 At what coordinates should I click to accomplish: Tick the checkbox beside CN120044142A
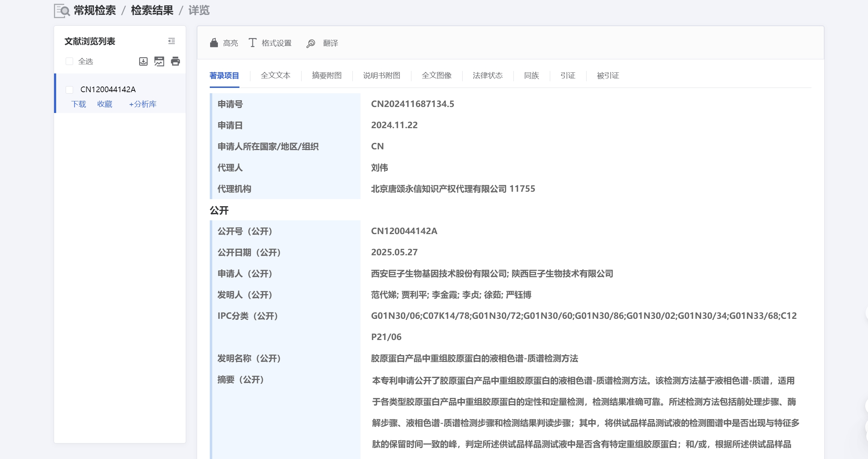click(x=70, y=90)
